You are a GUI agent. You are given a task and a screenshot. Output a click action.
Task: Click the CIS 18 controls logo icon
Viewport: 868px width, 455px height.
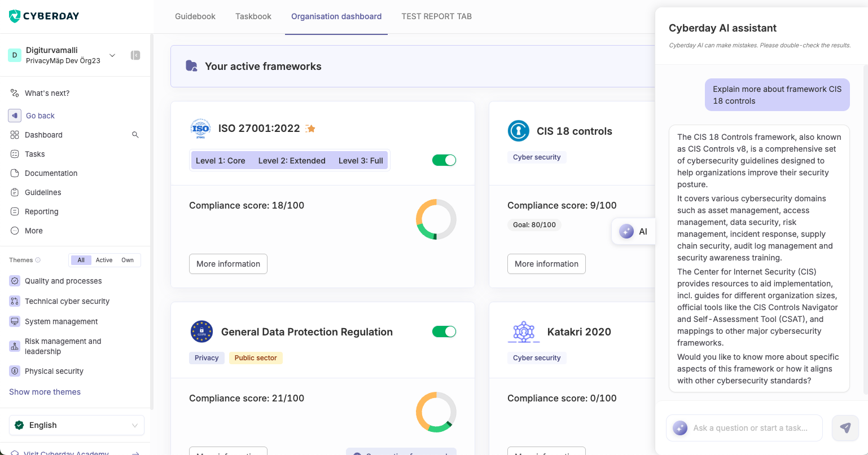point(518,131)
